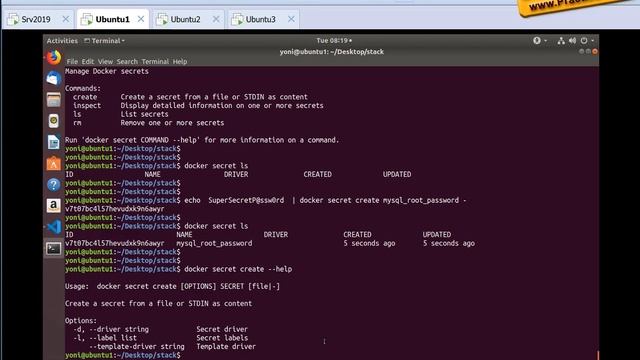Open Ubuntu Software store icon
This screenshot has width=640, height=360.
coord(53,164)
